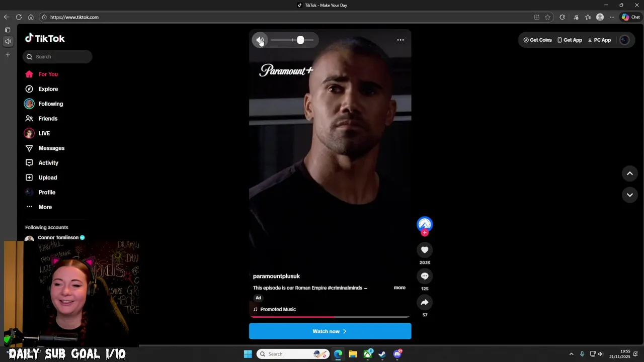Open the Favorites list icon
This screenshot has height=362, width=644.
pyautogui.click(x=588, y=17)
